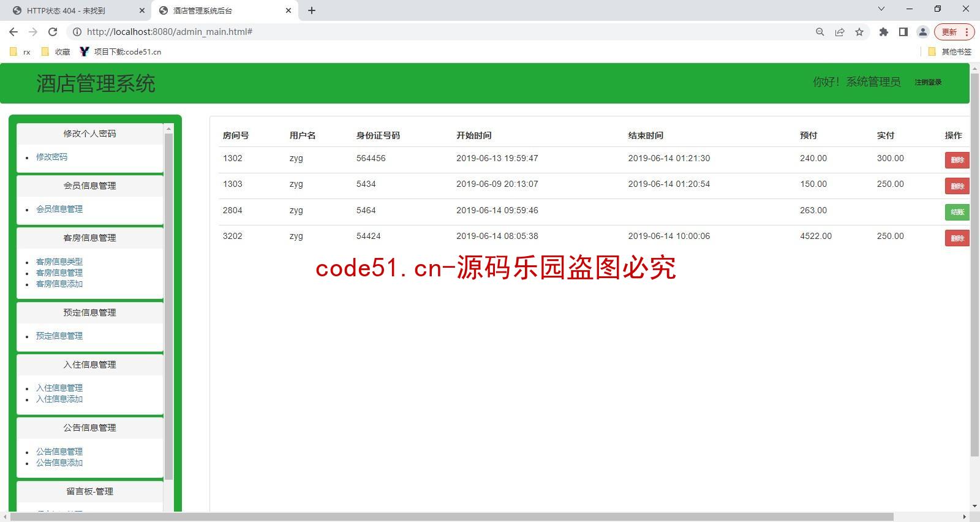Image resolution: width=980 pixels, height=522 pixels.
Task: Open the 入住信息管理 link
Action: coord(59,388)
